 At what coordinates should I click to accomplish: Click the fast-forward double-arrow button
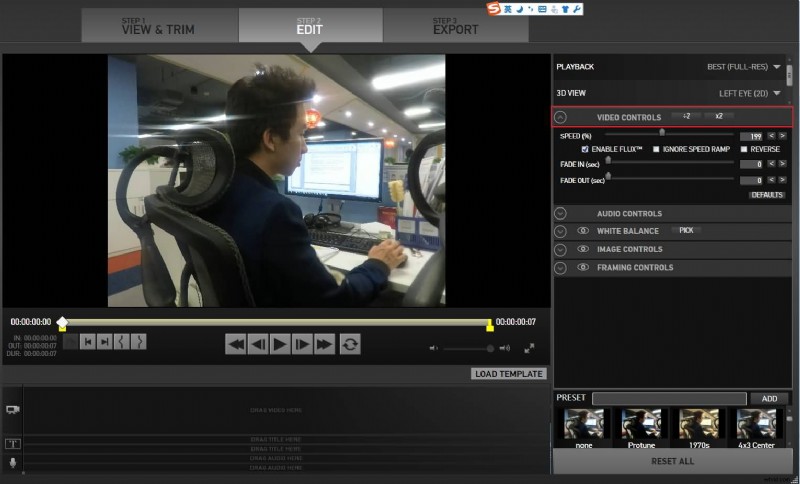tap(324, 344)
